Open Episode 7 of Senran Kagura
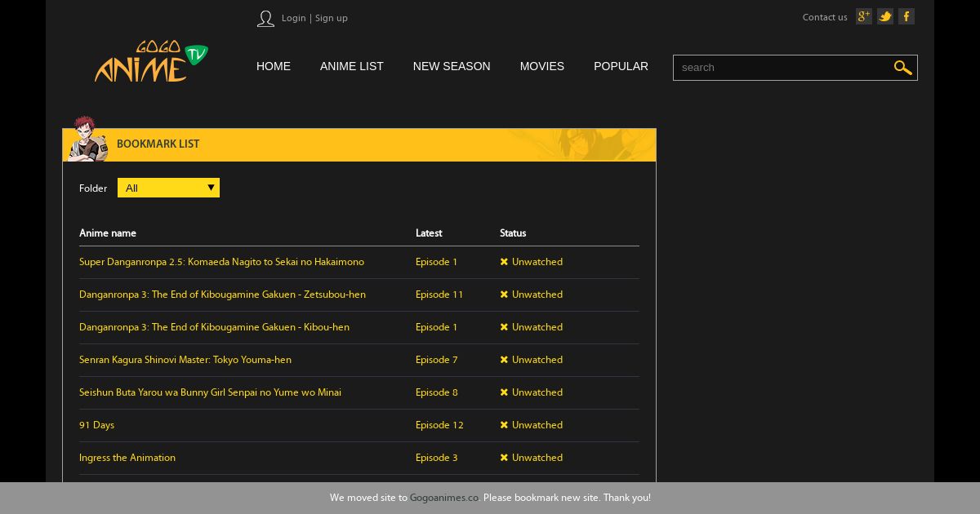 click(436, 360)
